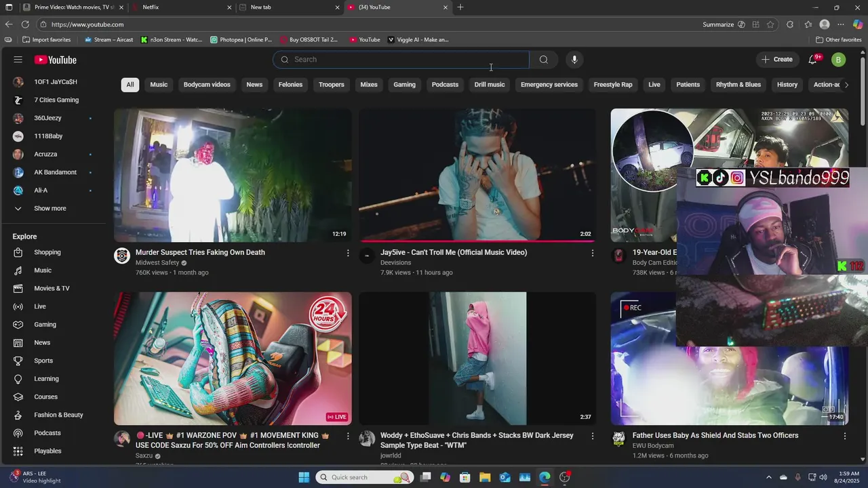Open Edge favorites list icon
Screen dimensions: 868x488
tap(808, 24)
